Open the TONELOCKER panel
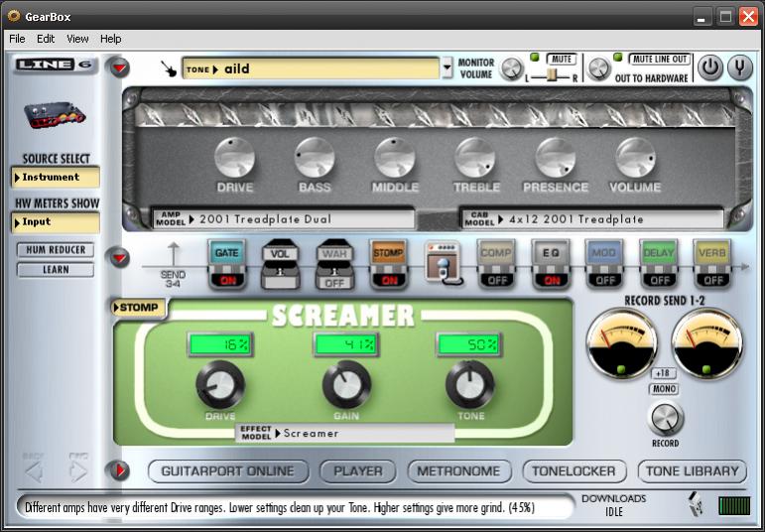This screenshot has width=765, height=532. tap(574, 471)
